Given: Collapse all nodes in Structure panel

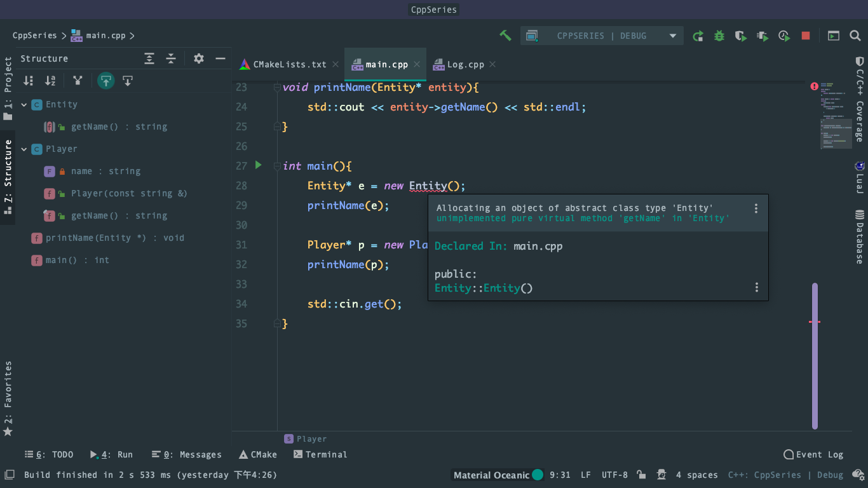Looking at the screenshot, I should (171, 58).
